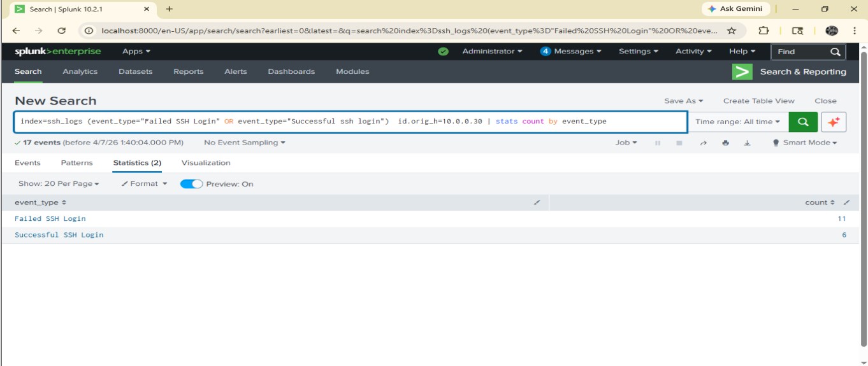Click the browser address bar URL
This screenshot has height=366, width=868.
click(409, 31)
